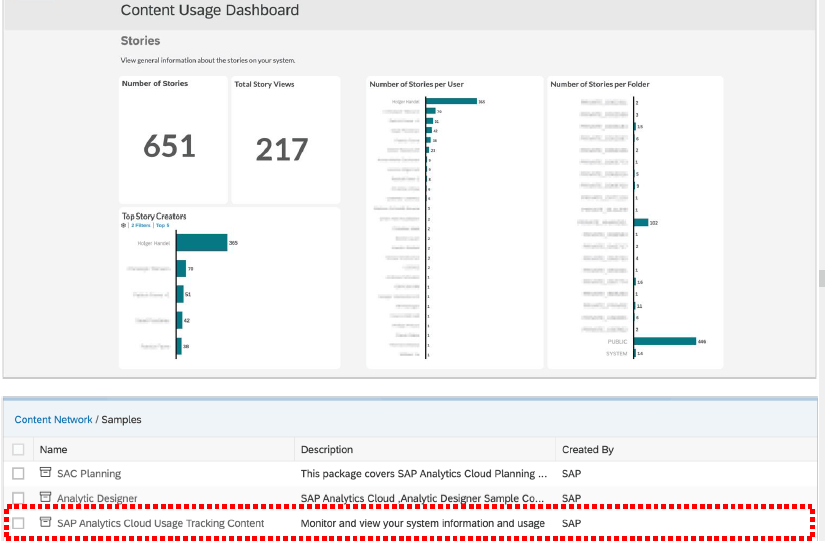Click the PUBLIC folder bar in chart
This screenshot has height=541, width=825.
(664, 341)
